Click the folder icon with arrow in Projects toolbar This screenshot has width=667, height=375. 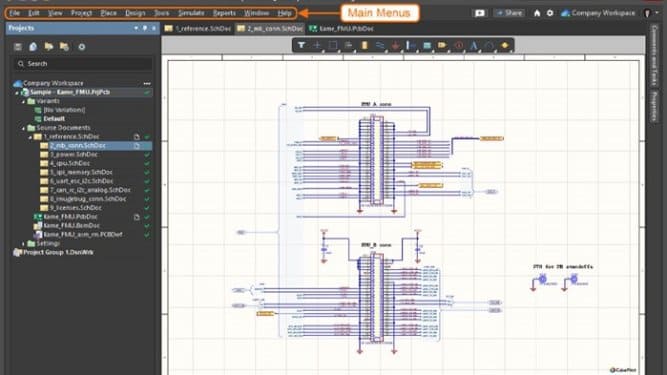49,47
